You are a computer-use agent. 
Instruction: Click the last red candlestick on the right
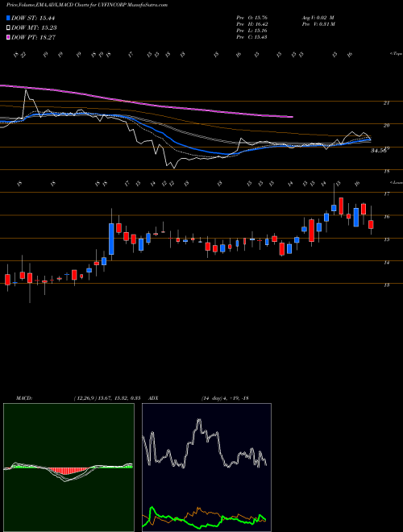[371, 224]
